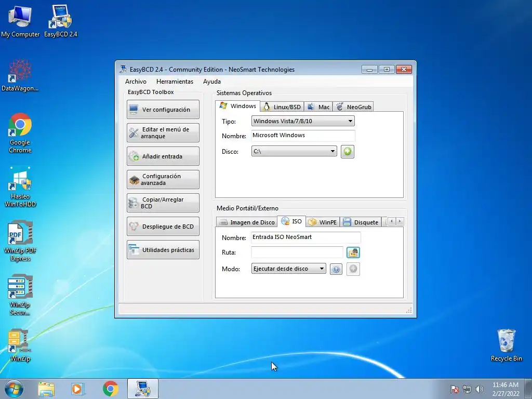Viewport: 532px width, 399px height.
Task: Click the browse ISO path icon
Action: click(353, 252)
